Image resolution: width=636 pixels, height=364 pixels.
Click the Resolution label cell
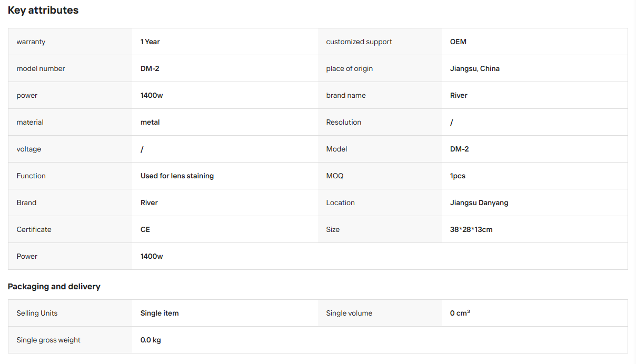pyautogui.click(x=380, y=122)
